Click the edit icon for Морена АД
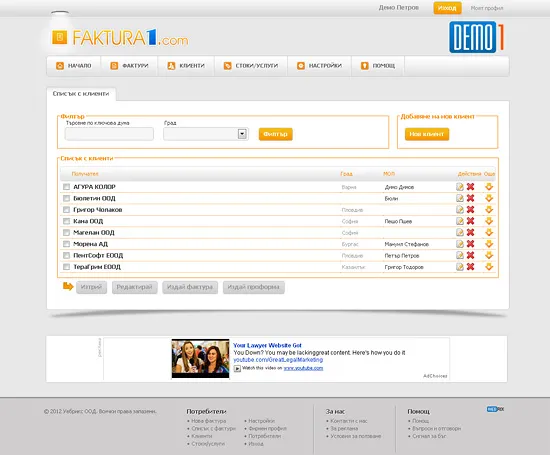This screenshot has height=455, width=550. click(460, 244)
